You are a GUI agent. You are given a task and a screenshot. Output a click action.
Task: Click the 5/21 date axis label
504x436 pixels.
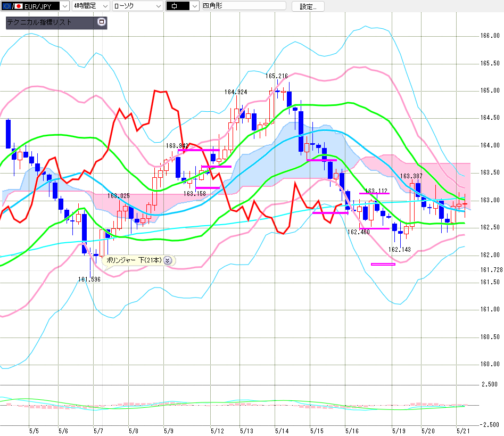(463, 431)
